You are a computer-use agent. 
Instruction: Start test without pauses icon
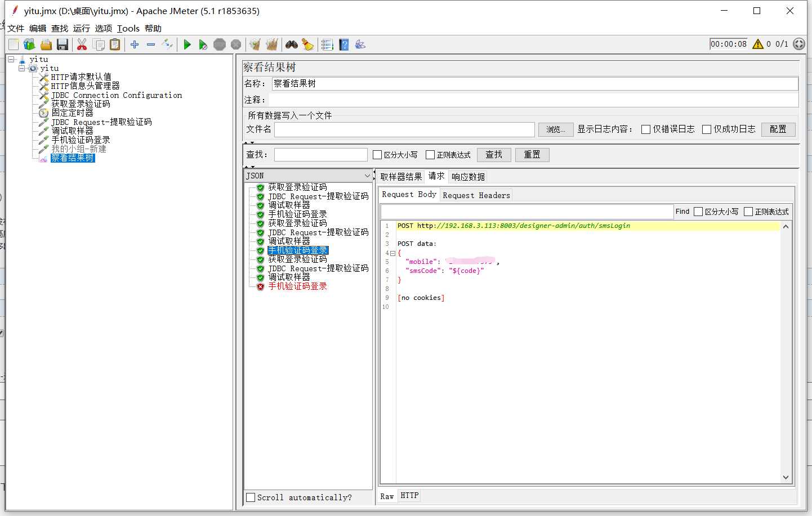click(x=203, y=44)
